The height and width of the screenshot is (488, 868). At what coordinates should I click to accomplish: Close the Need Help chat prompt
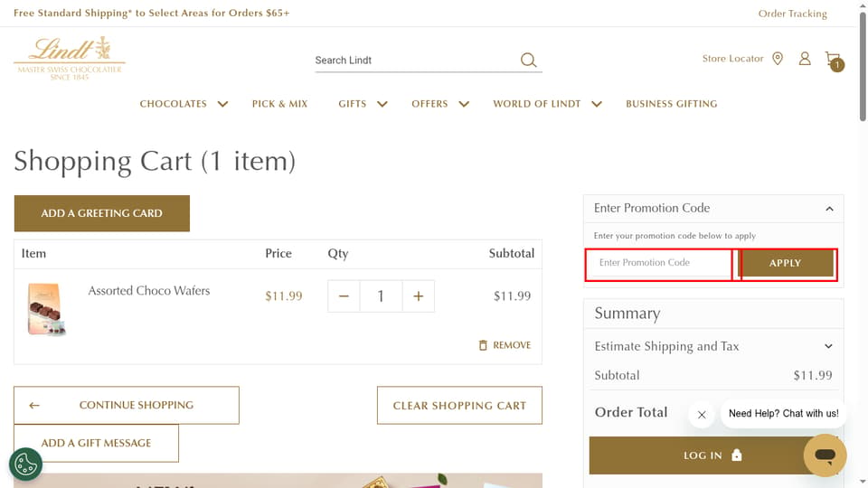[702, 415]
